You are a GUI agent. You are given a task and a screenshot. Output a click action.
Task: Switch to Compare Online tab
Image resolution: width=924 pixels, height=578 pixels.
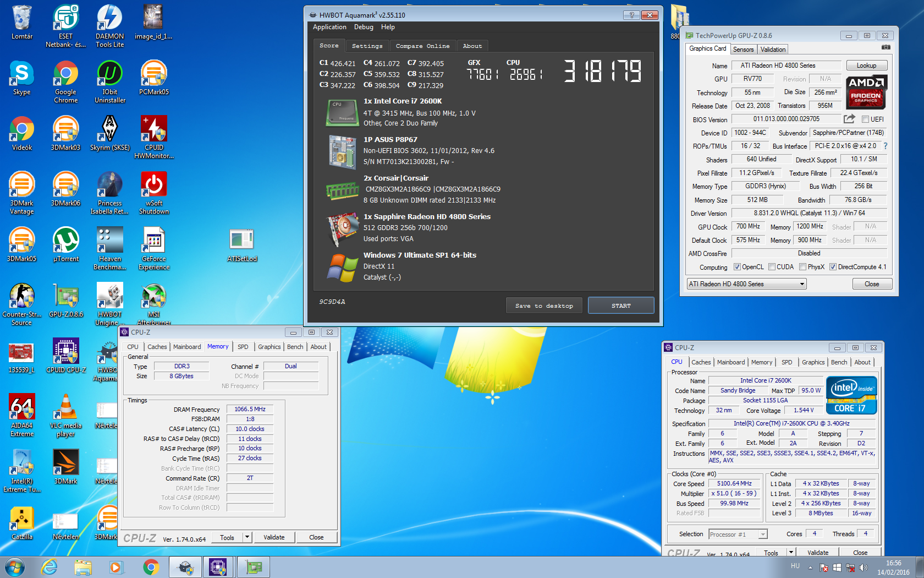click(422, 46)
